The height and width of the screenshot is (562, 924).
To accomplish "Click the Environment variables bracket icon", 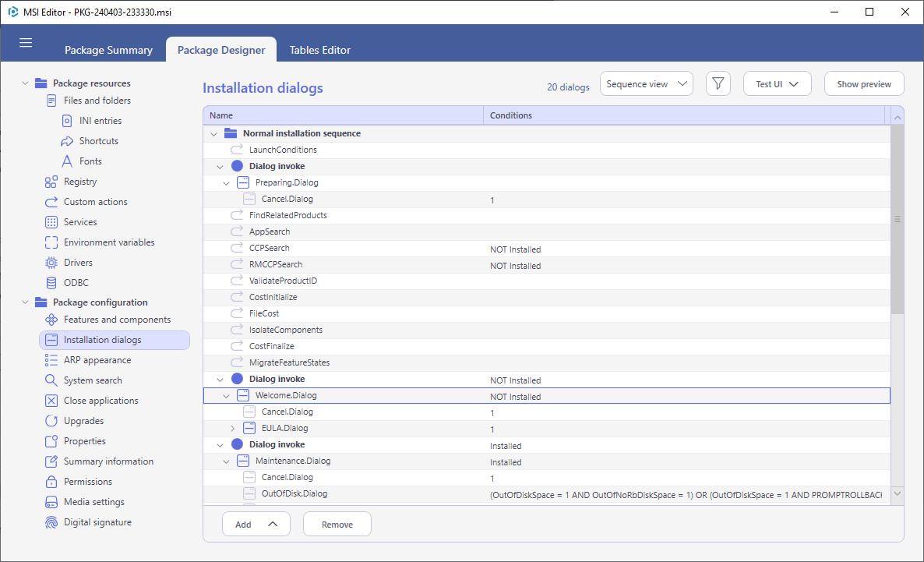I will pos(51,242).
